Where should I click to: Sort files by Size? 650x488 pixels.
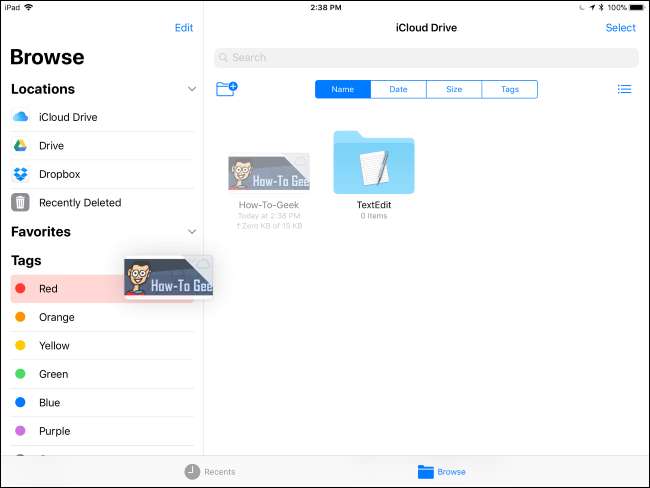(454, 89)
